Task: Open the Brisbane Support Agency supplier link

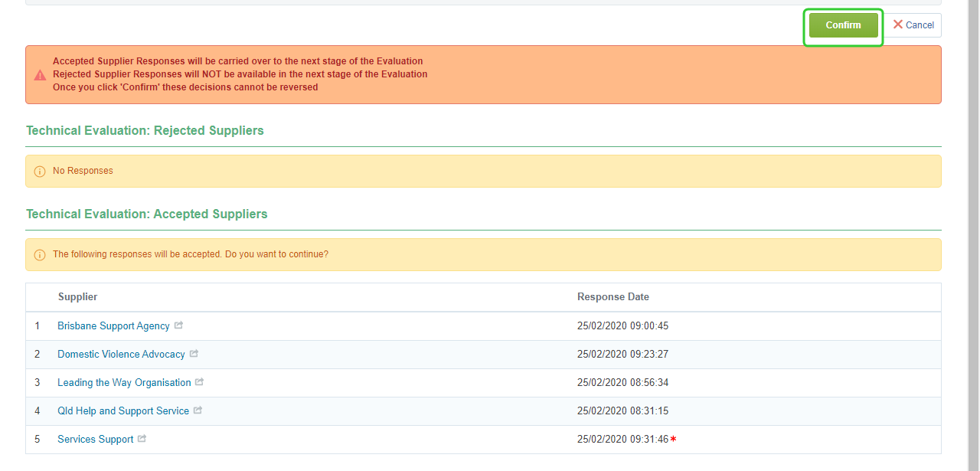Action: point(113,326)
